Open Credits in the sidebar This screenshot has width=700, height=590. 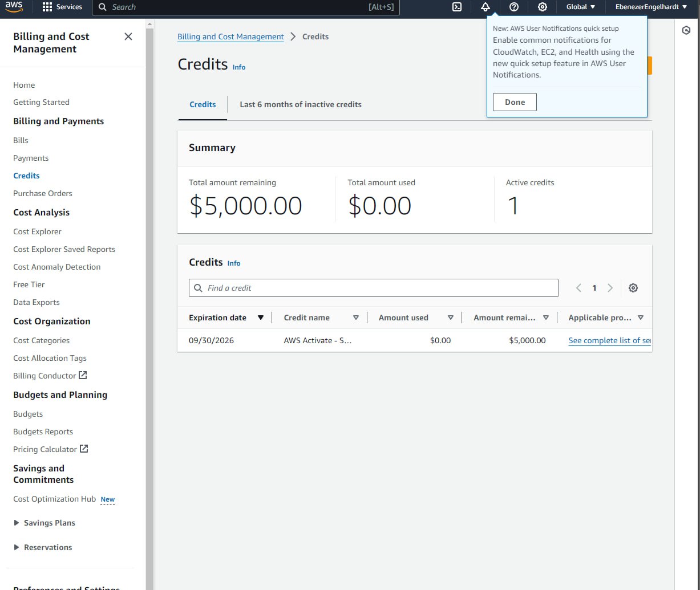(26, 176)
